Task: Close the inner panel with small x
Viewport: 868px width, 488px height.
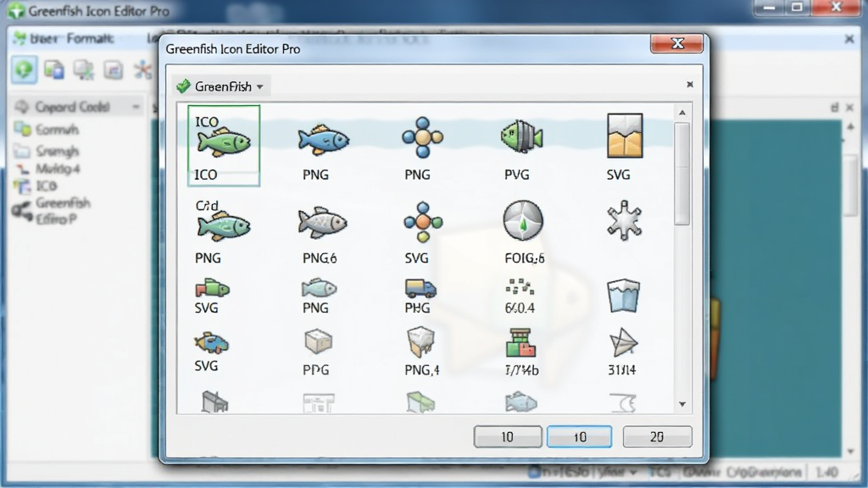Action: point(690,85)
